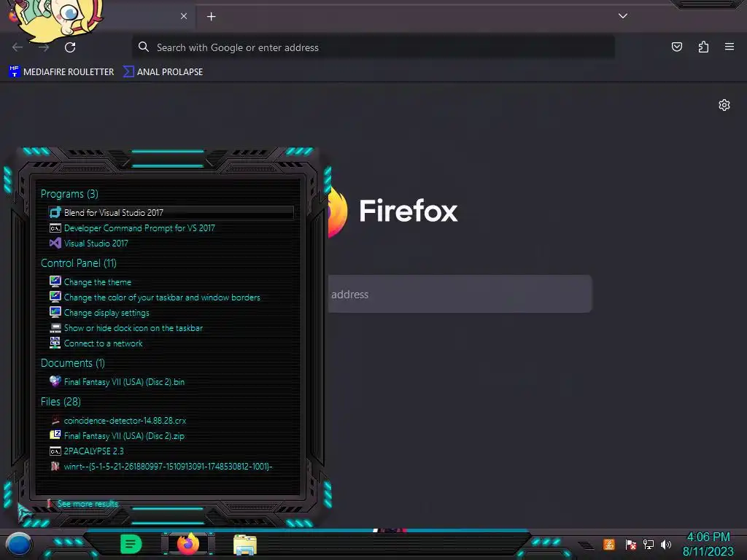Click the Blend for Visual Studio icon
This screenshot has height=560, width=747.
[x=55, y=212]
